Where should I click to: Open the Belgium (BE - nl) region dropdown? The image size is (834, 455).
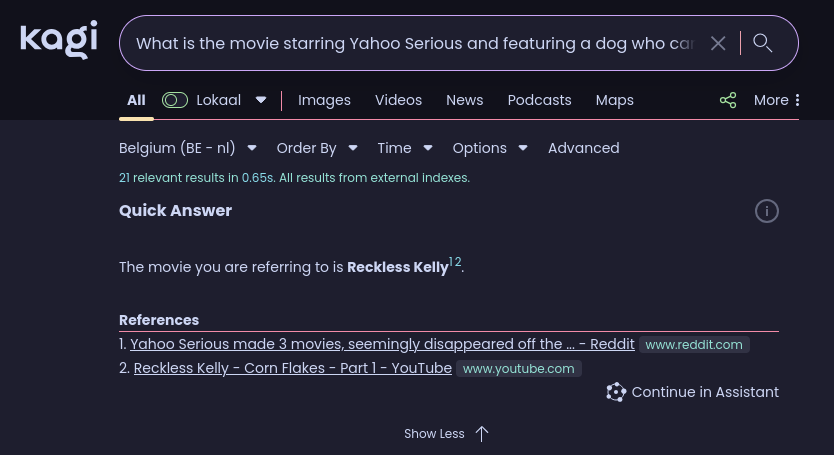(x=188, y=148)
